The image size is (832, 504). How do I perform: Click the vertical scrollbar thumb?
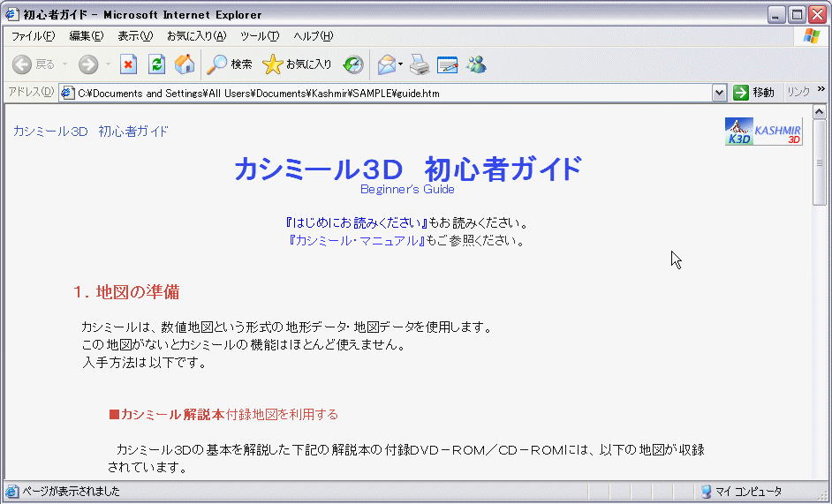coord(820,162)
